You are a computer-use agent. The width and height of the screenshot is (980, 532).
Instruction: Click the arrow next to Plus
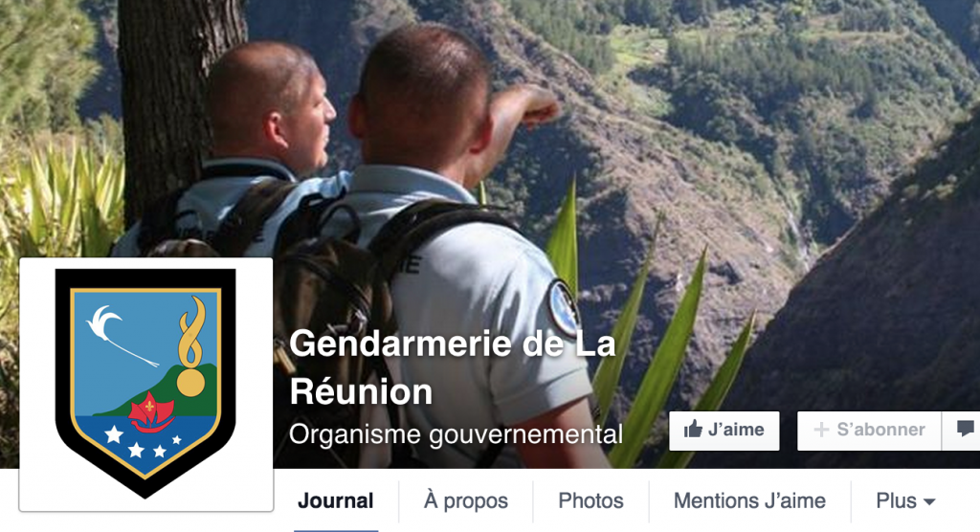tap(929, 502)
